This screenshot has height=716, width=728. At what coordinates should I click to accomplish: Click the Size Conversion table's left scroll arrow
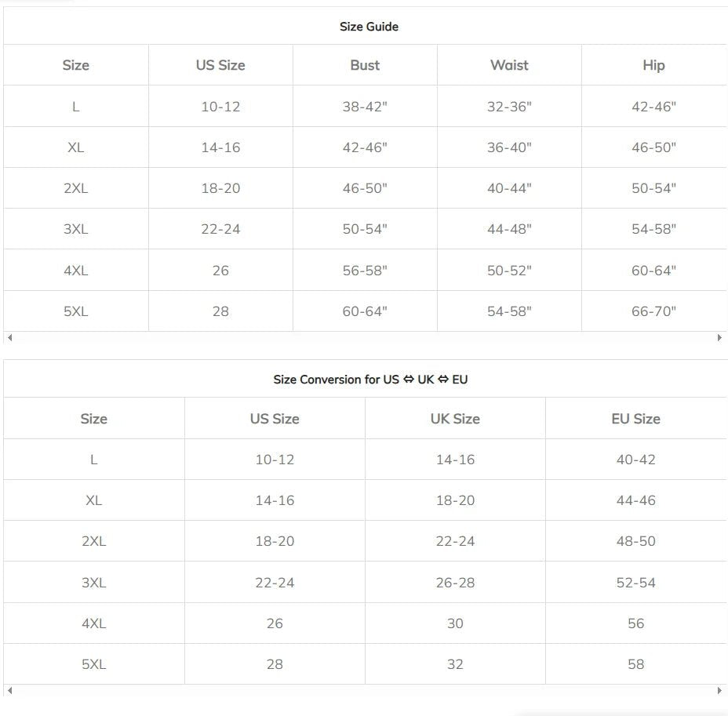coord(9,690)
